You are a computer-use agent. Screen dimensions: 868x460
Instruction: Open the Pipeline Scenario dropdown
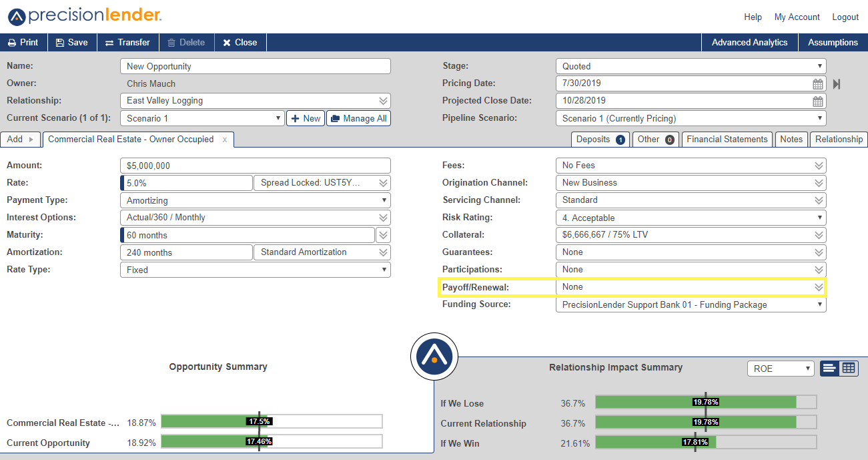691,118
